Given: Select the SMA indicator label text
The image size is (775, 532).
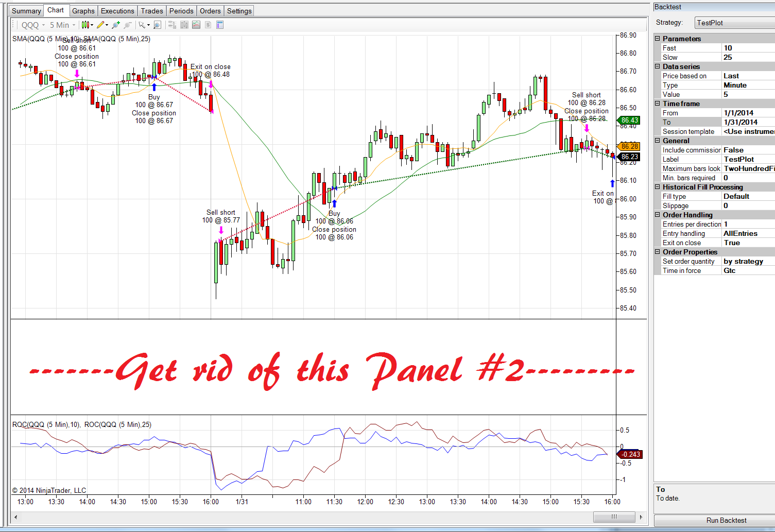Looking at the screenshot, I should point(81,39).
